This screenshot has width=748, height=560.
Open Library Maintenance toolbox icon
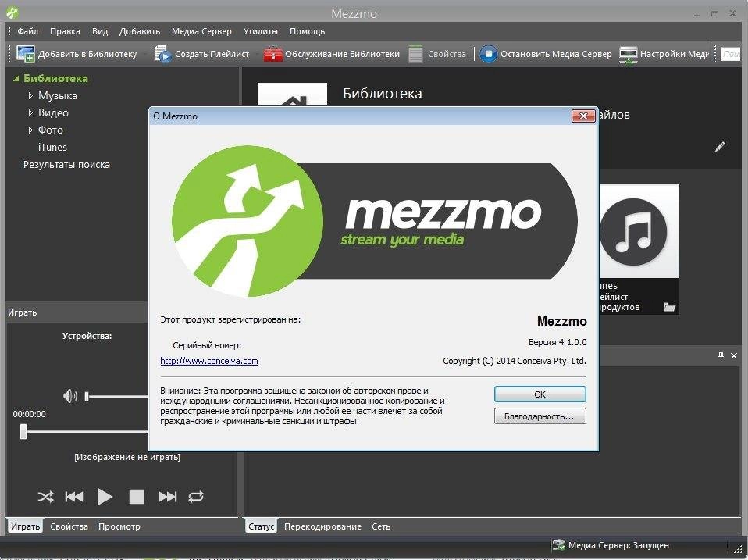(x=272, y=54)
